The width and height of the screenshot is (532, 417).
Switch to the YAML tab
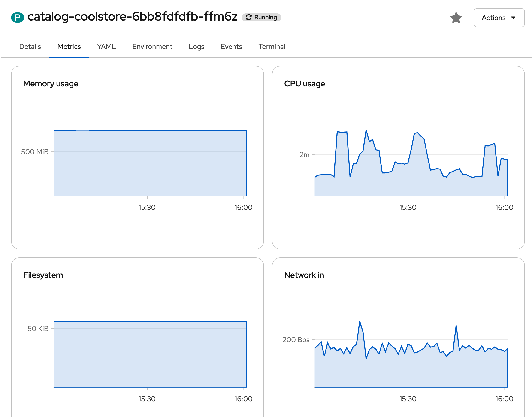(106, 46)
